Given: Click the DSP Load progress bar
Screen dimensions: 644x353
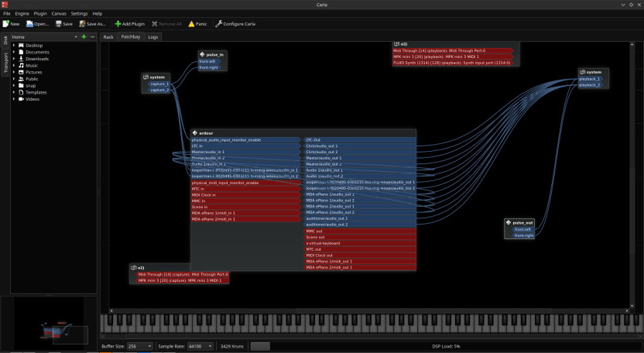Looking at the screenshot, I should tap(446, 347).
